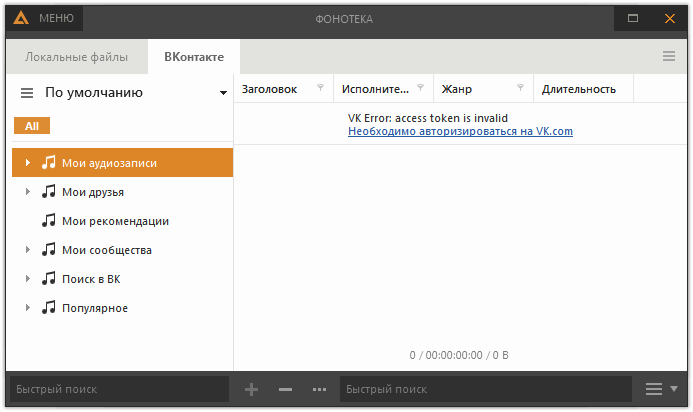Select Мои сообщества in the tree
The width and height of the screenshot is (693, 412).
click(122, 250)
